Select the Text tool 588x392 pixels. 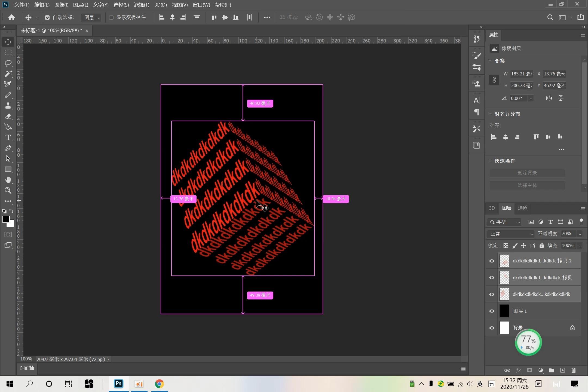(8, 137)
